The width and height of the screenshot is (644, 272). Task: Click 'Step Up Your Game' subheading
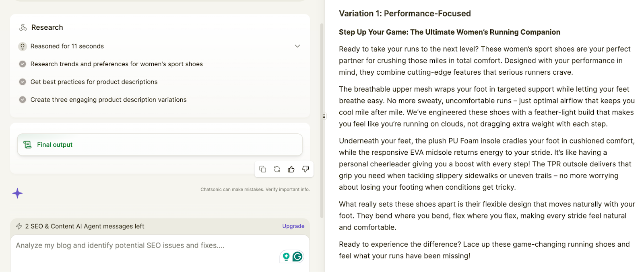click(x=450, y=32)
